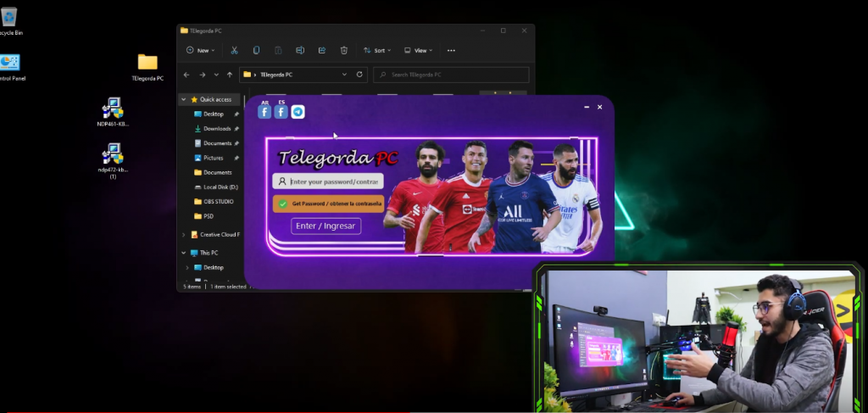
Task: Click the folder icon in Explorer title bar
Action: pos(184,31)
